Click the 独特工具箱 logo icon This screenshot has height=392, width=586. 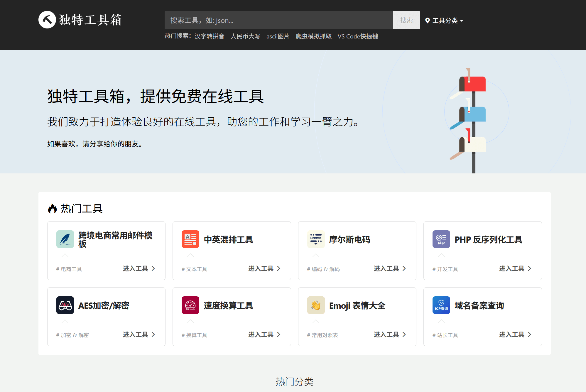47,20
